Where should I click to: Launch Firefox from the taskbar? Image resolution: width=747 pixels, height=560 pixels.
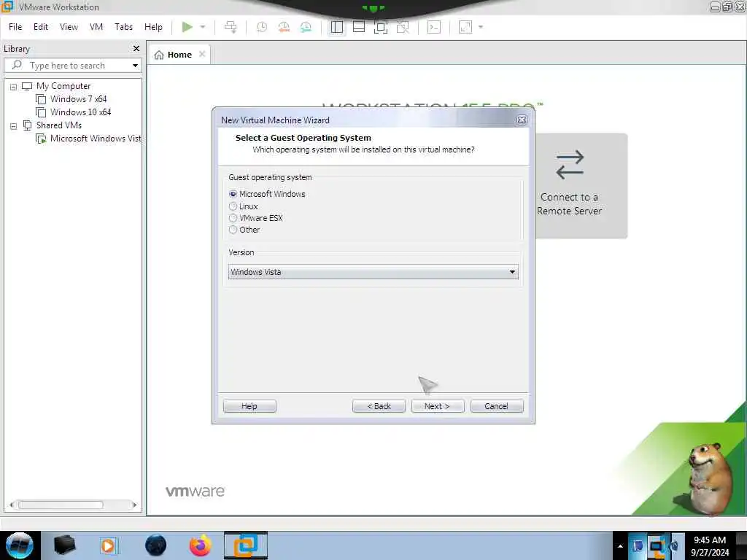[x=201, y=545]
